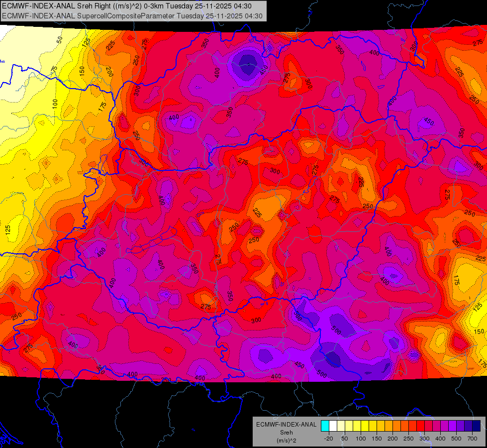Click 'ECMWF-INDEX-ANAL' label in the legend box

[x=287, y=425]
